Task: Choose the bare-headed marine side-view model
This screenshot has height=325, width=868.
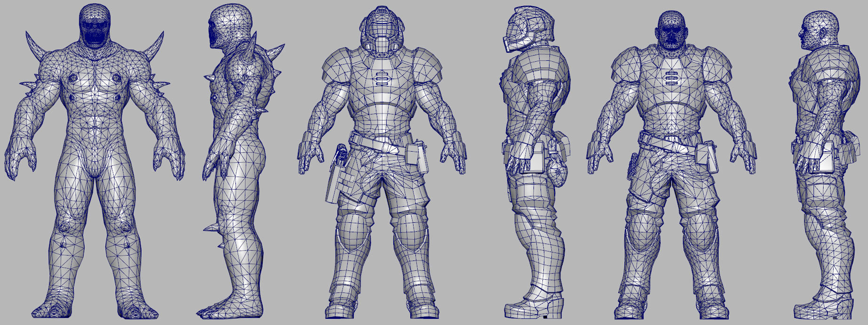Action: 826,165
